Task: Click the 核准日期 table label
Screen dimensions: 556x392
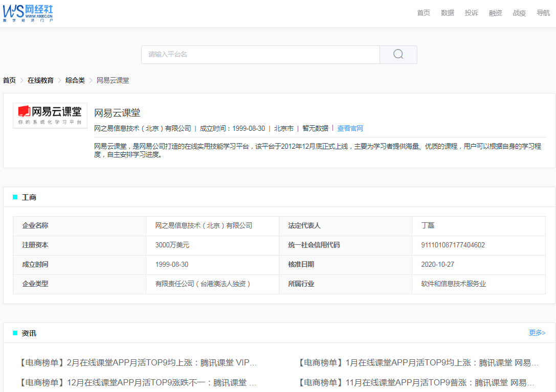Action: (301, 264)
